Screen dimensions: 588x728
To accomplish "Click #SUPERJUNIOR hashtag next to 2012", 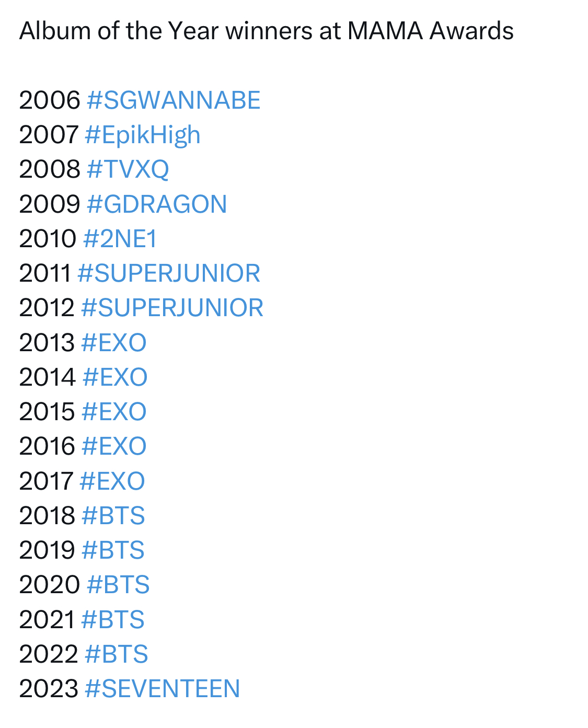I will (x=172, y=307).
